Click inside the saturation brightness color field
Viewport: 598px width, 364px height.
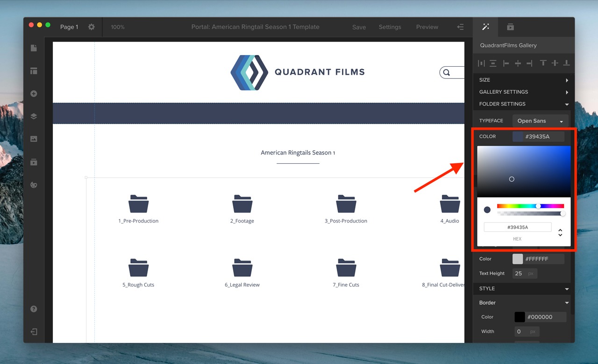[x=524, y=171]
